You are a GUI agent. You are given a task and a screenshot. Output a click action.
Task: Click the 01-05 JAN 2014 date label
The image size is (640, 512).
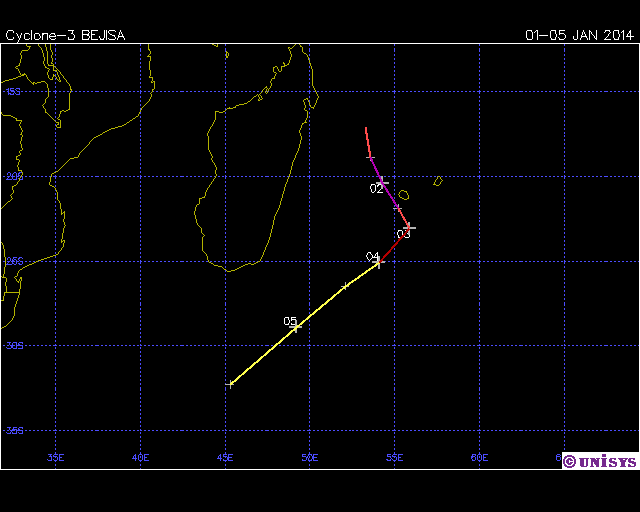coord(579,35)
